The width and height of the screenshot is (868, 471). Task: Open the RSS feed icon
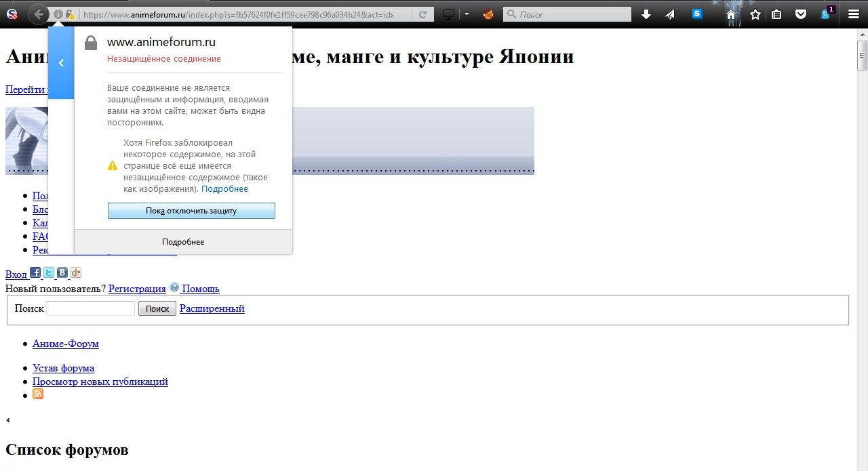(x=38, y=394)
